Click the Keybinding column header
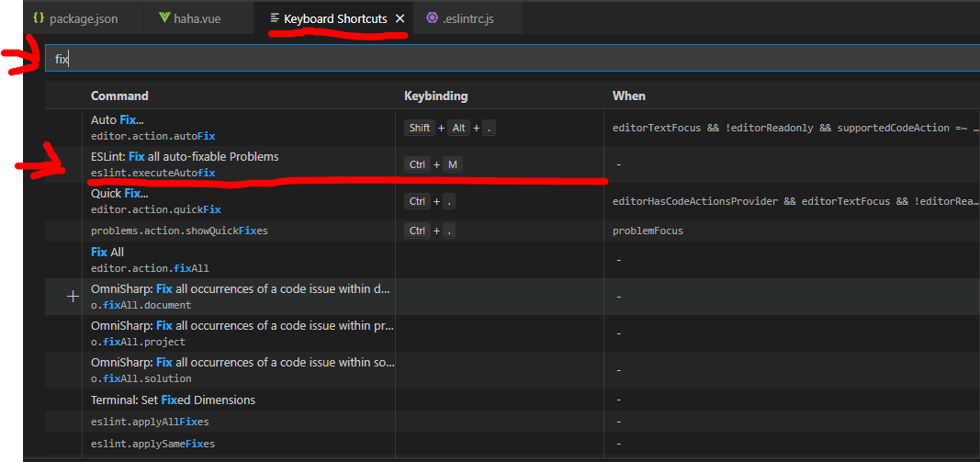This screenshot has height=462, width=980. [x=435, y=96]
